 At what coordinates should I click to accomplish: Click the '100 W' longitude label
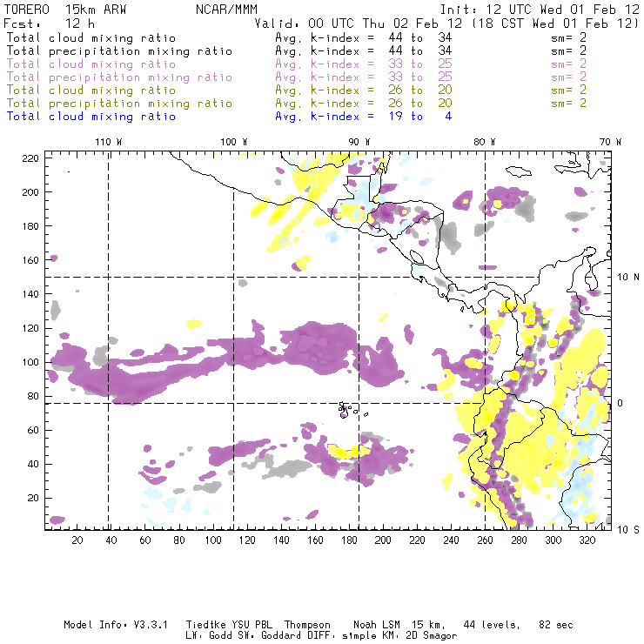point(234,142)
